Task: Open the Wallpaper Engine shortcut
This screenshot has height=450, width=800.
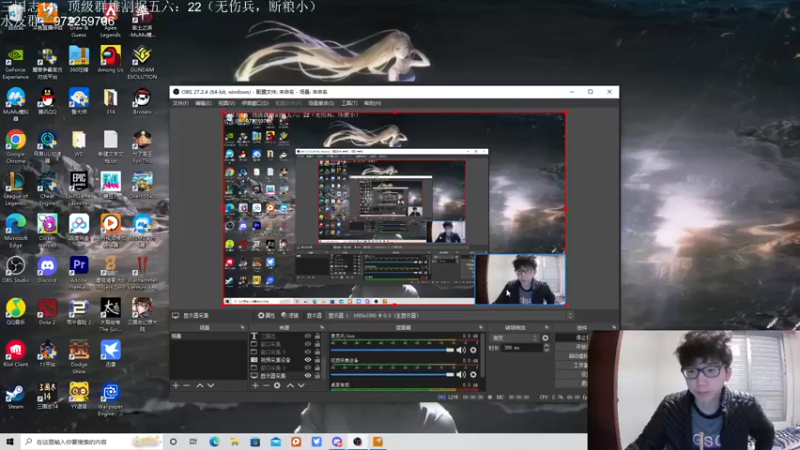Action: 111,399
